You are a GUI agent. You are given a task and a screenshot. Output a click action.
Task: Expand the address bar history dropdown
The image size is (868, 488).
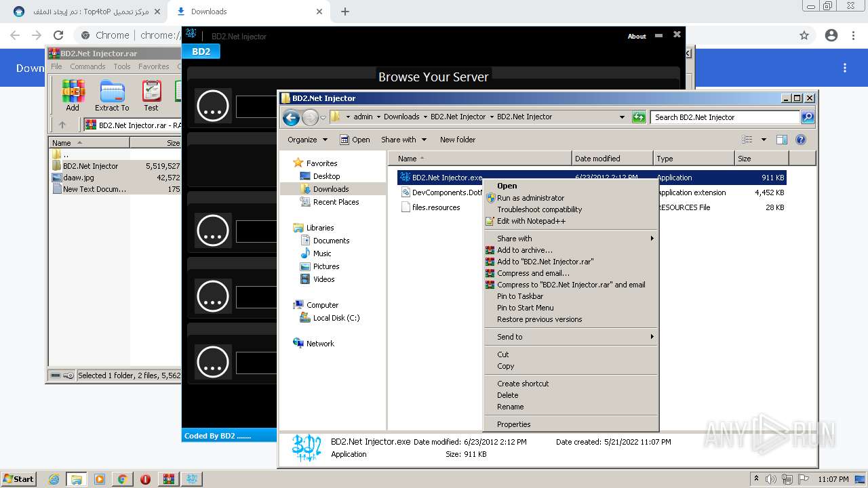coord(622,117)
